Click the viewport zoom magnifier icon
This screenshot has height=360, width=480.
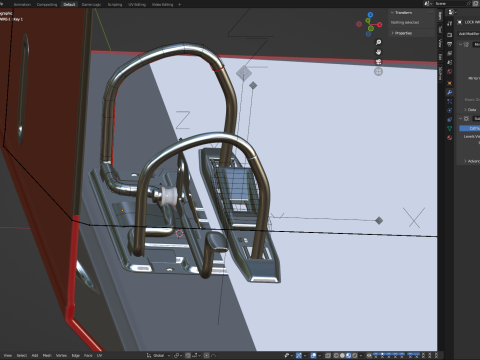click(x=378, y=42)
